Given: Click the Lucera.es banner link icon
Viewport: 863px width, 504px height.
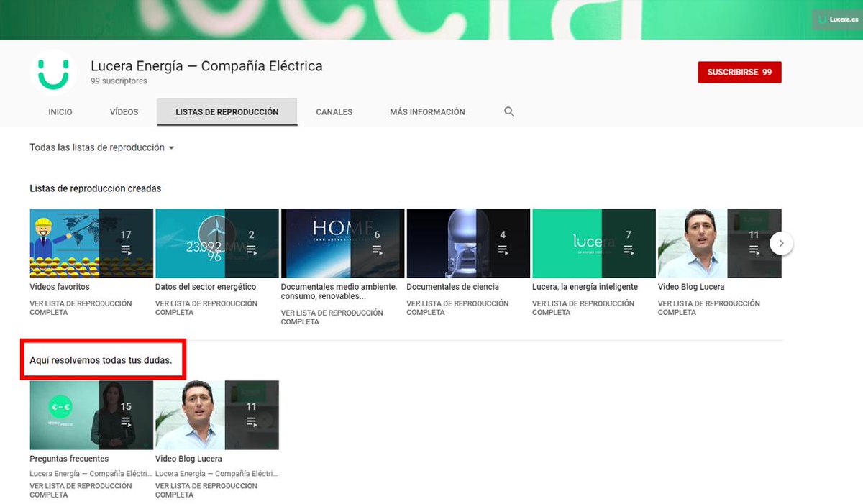Looking at the screenshot, I should point(836,19).
